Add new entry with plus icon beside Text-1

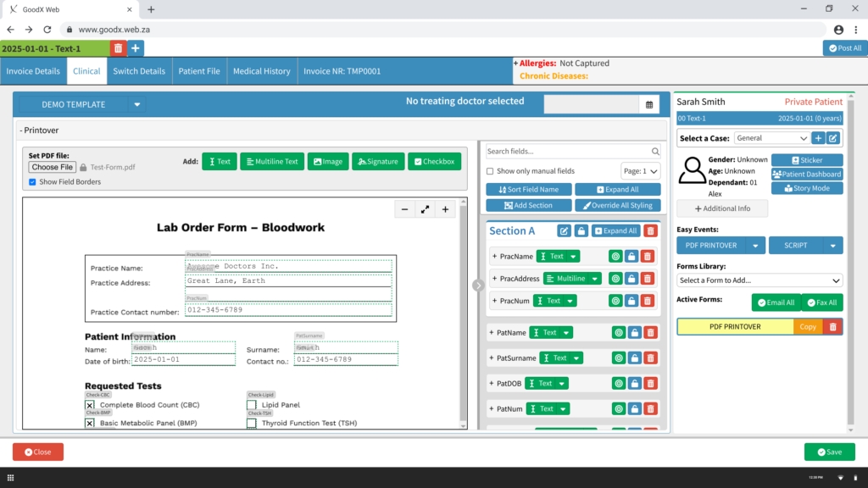[x=135, y=48]
